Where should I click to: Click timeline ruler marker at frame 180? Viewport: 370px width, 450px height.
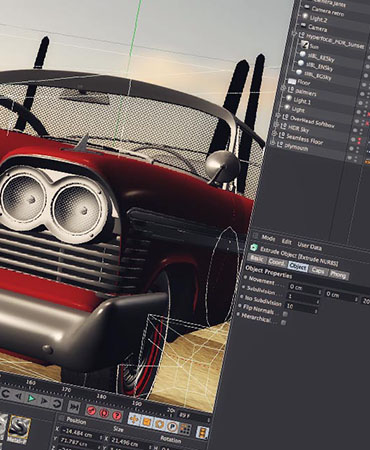[x=101, y=396]
